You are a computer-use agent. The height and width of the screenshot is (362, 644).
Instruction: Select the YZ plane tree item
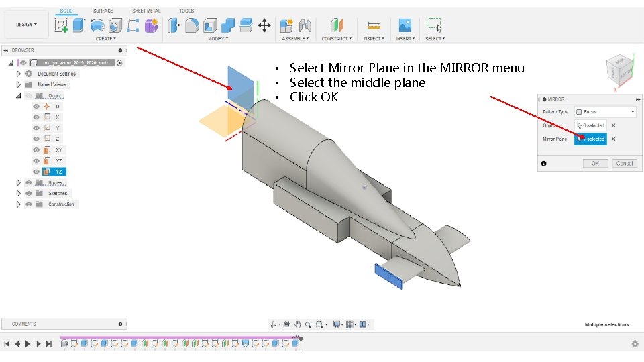[x=54, y=172]
